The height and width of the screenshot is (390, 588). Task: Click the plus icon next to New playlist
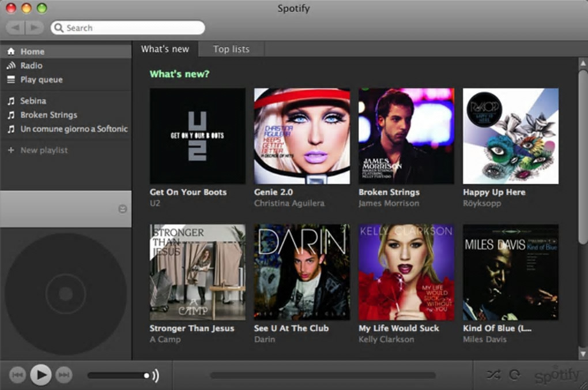pyautogui.click(x=11, y=150)
